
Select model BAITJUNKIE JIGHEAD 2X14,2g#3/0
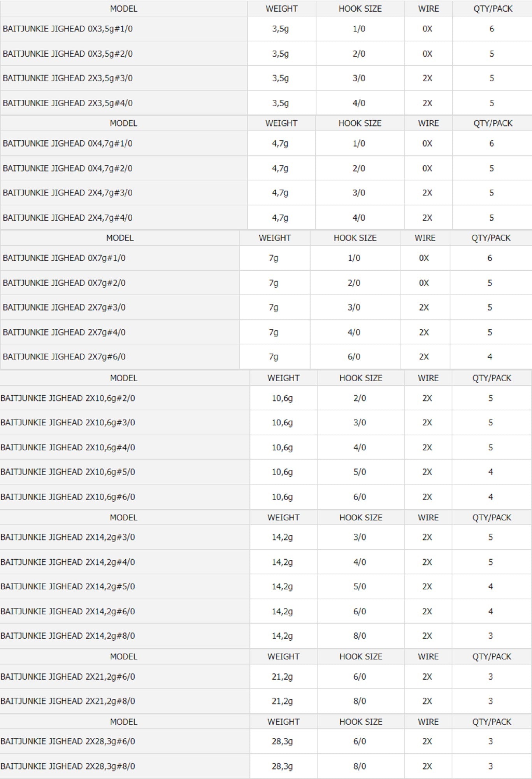[x=68, y=538]
